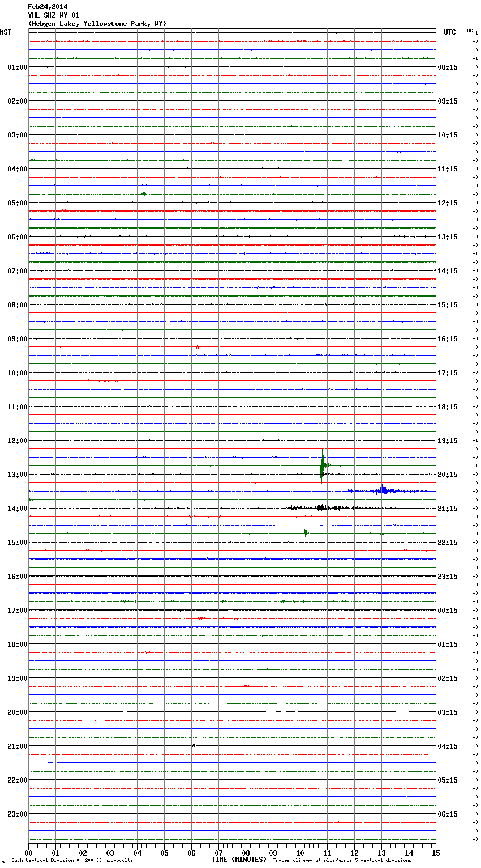Click the 01:00 MST time label
Image resolution: width=481 pixels, height=868 pixels.
click(x=17, y=67)
